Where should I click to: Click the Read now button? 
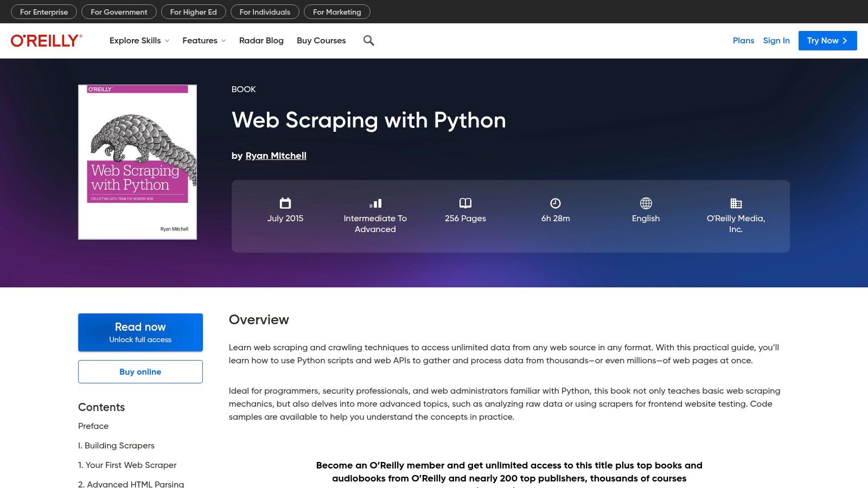[141, 332]
